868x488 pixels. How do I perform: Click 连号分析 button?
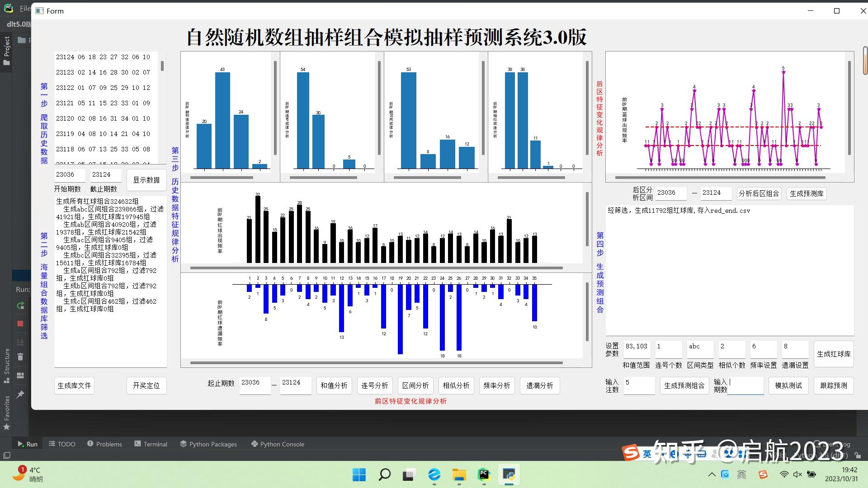click(375, 385)
